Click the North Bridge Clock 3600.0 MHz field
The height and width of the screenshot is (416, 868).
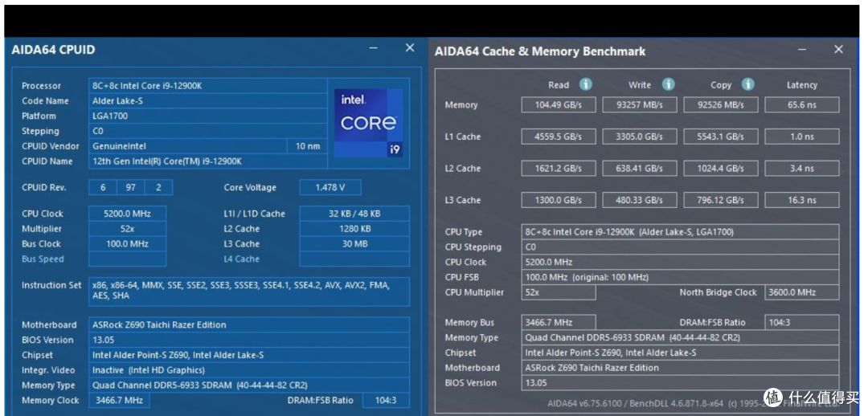click(x=801, y=292)
